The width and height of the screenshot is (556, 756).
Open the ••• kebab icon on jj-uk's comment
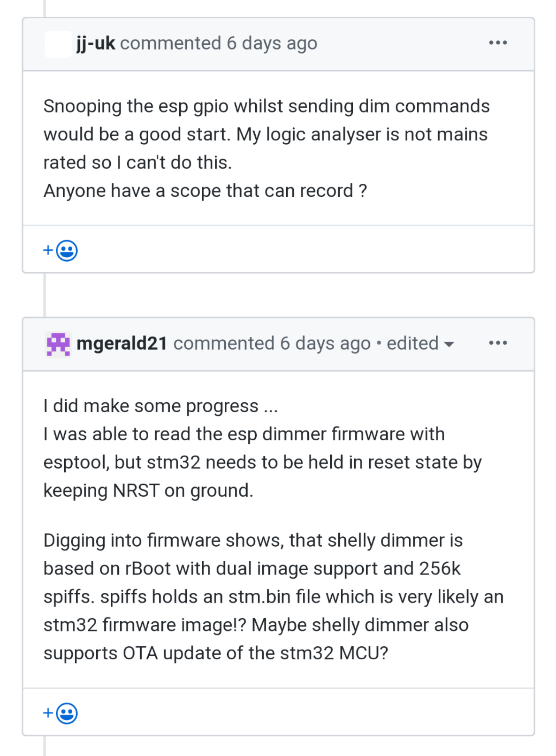(x=498, y=43)
